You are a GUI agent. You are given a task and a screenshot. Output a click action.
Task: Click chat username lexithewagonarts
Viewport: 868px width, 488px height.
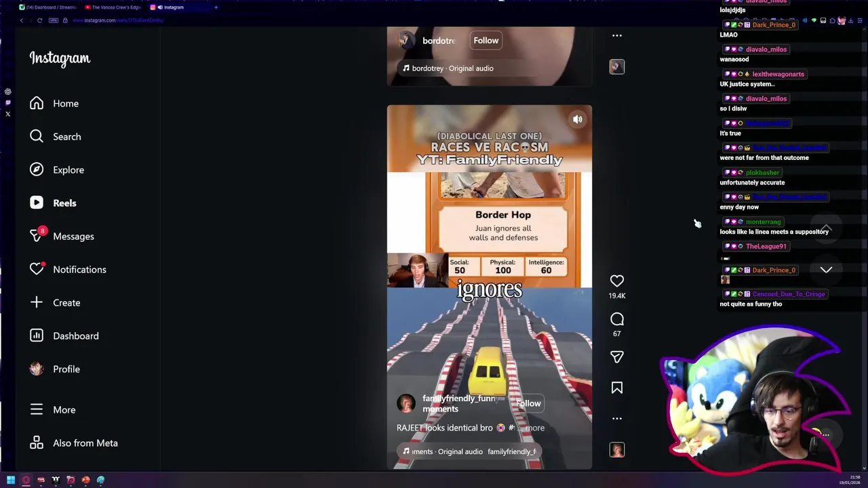coord(778,74)
